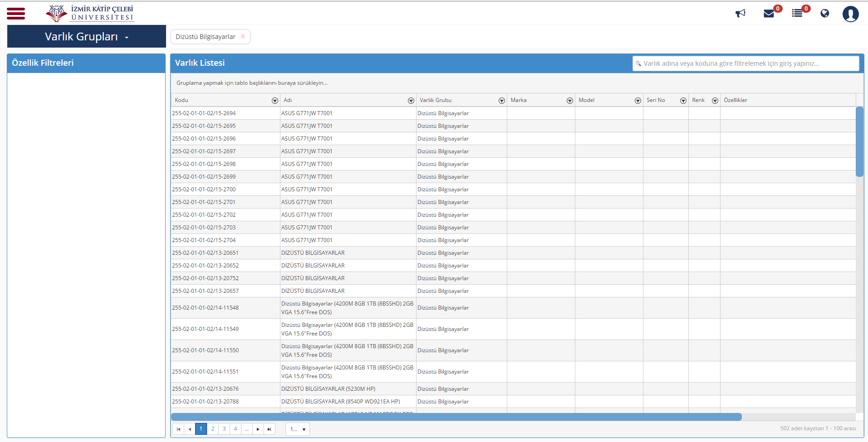Select row 255-02-01-01-02/15-2703
The height and width of the screenshot is (442, 868).
tap(513, 228)
